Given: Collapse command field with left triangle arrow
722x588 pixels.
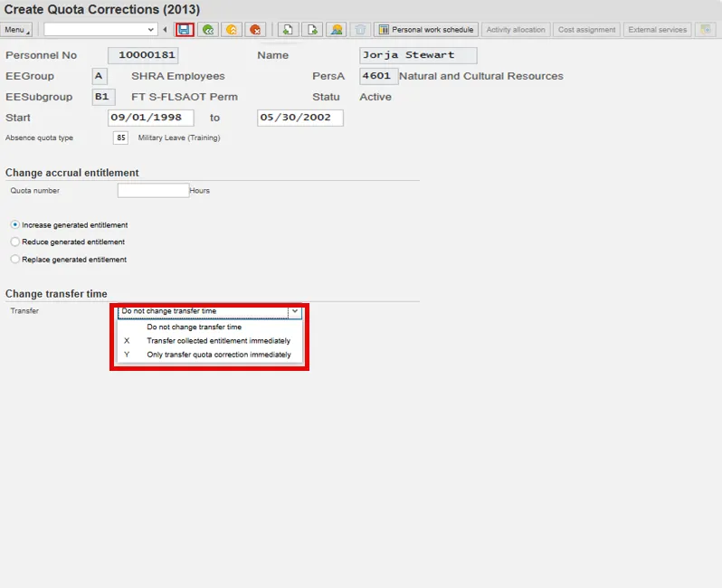Looking at the screenshot, I should tap(165, 30).
